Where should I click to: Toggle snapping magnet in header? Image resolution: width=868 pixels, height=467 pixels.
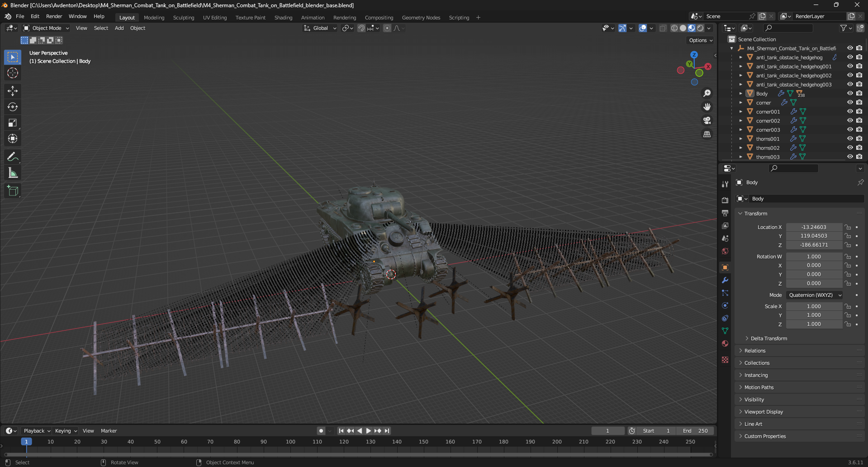point(361,28)
